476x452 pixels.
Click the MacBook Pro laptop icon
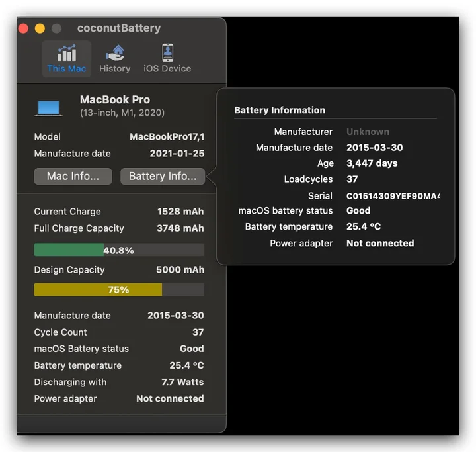click(x=48, y=107)
